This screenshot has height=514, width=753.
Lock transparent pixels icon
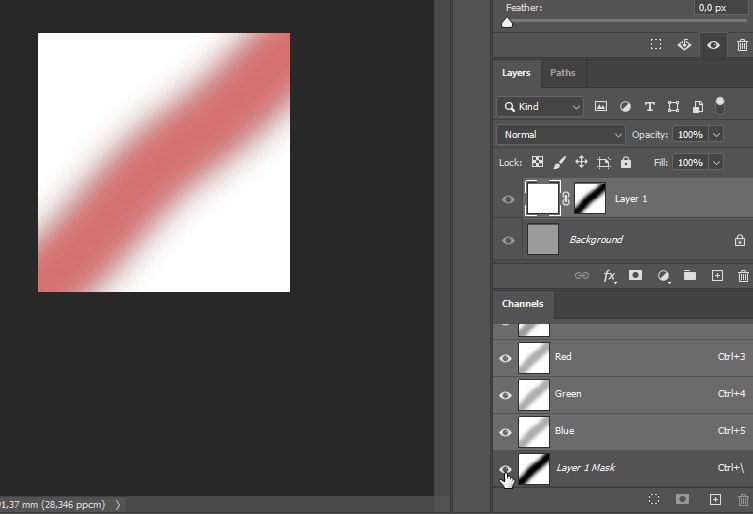point(537,162)
